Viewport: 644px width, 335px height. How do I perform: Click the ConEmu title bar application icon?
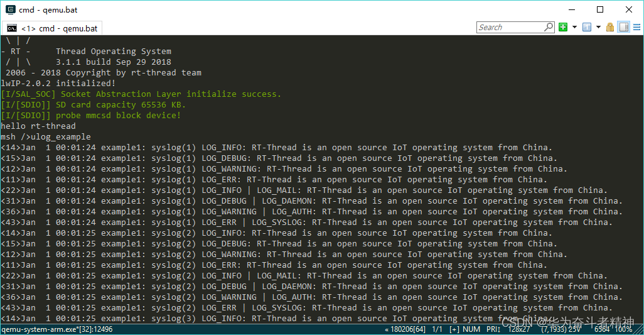(x=10, y=9)
